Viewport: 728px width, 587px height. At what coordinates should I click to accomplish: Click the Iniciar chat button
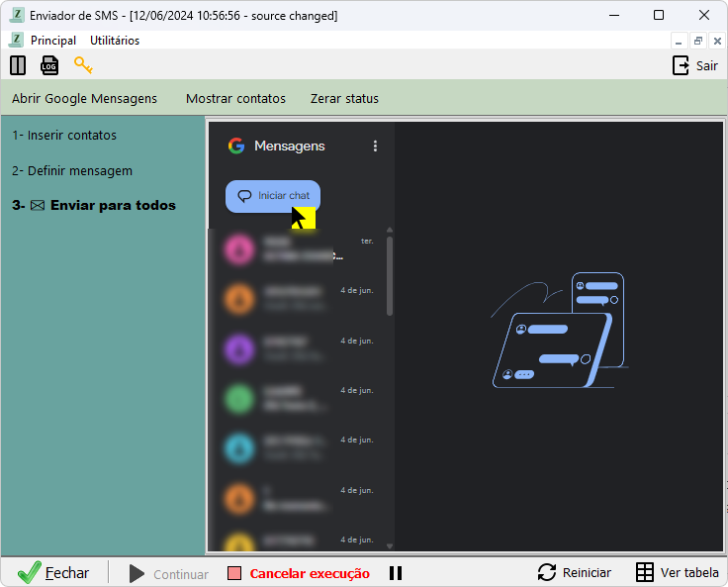(x=273, y=196)
